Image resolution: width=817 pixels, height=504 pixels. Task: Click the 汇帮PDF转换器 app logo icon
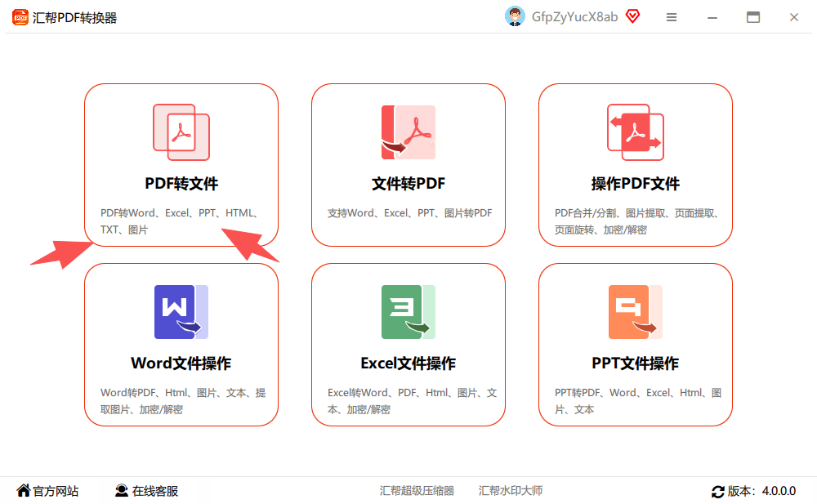tap(20, 17)
